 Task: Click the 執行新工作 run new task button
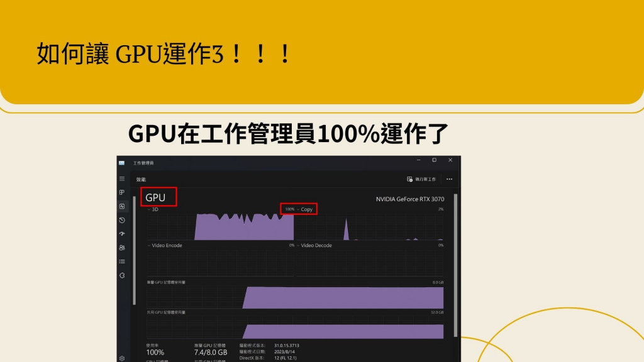421,179
